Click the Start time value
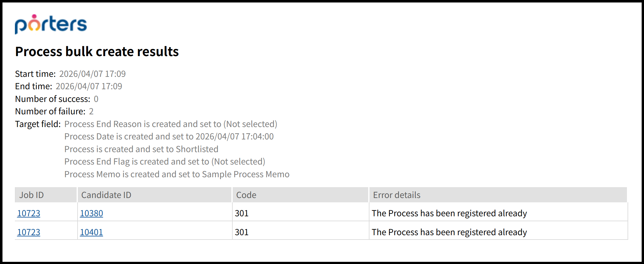Screen dimensions: 644x264 pyautogui.click(x=92, y=74)
